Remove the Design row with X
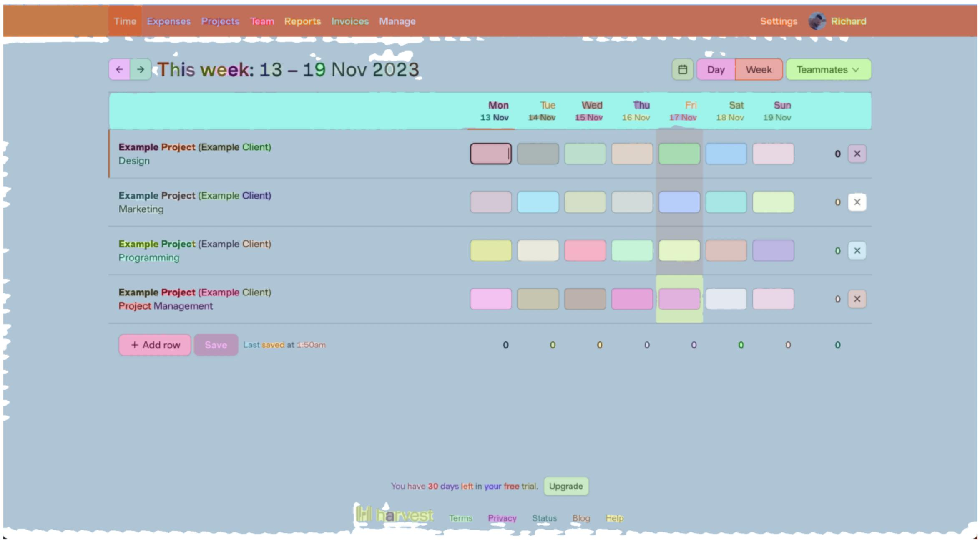This screenshot has width=980, height=540. click(857, 154)
